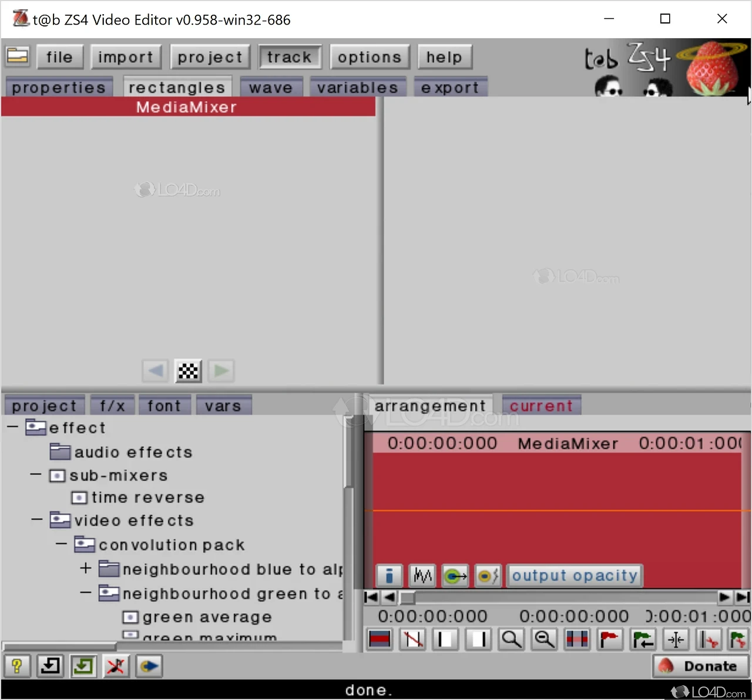Click the crossed-out tool icon at bottom left
This screenshot has height=700, width=752.
click(116, 666)
